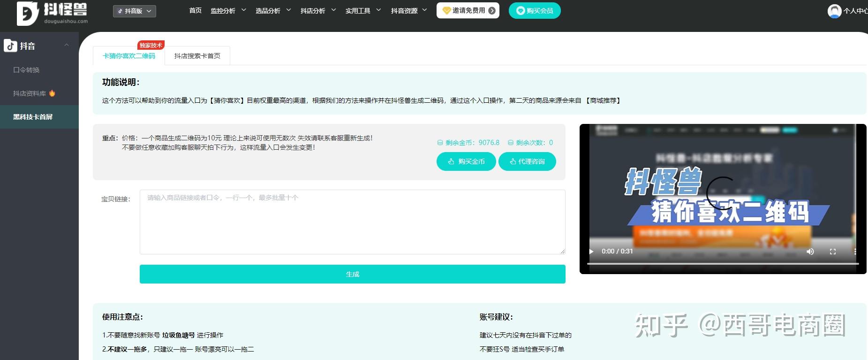The width and height of the screenshot is (868, 360).
Task: Click the 购买会员 button
Action: (535, 10)
